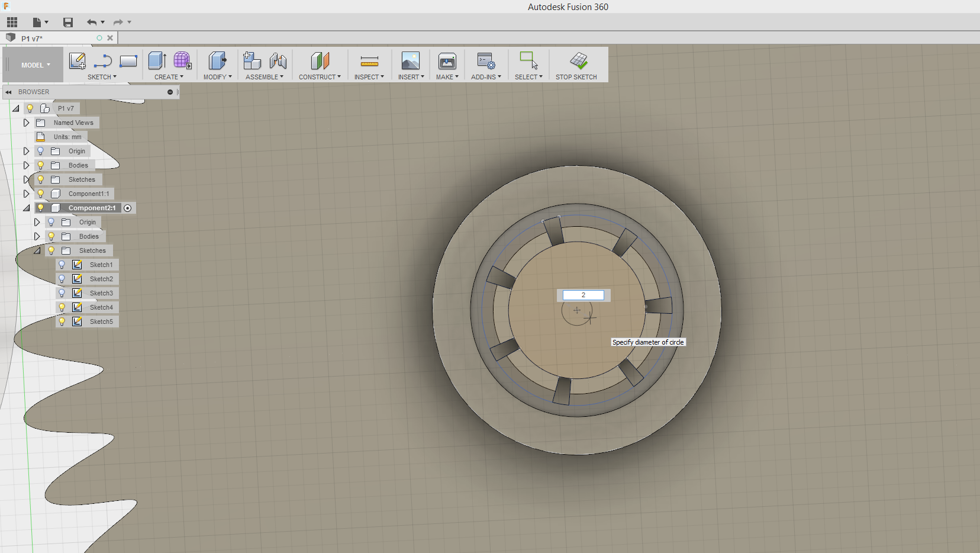980x553 pixels.
Task: Click the BROWSER panel options dot
Action: coord(170,92)
